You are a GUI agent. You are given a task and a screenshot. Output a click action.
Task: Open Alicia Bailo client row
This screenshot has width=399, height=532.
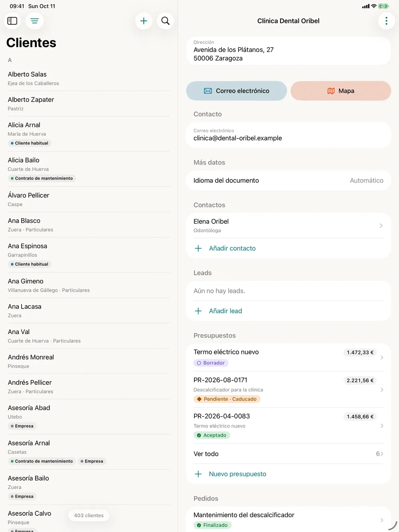[x=89, y=169]
